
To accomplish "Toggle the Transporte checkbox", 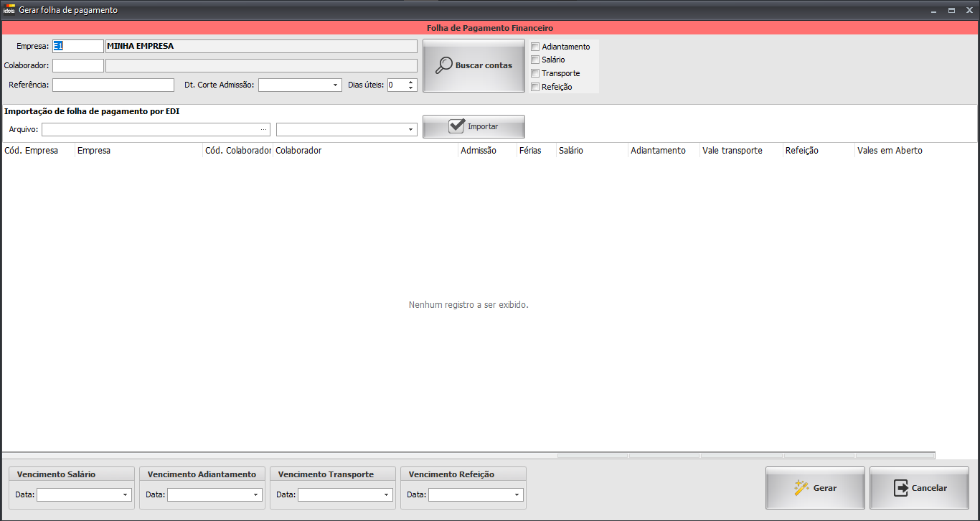I will 535,73.
